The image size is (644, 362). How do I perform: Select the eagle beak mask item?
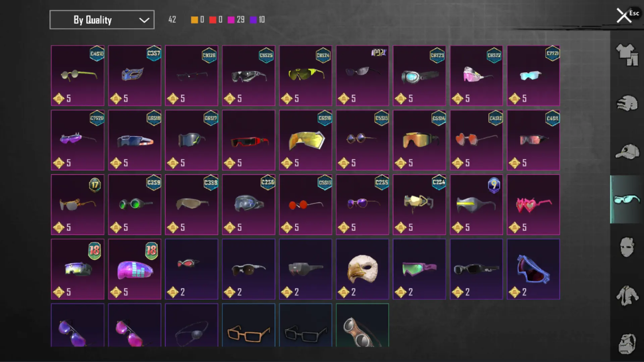[x=362, y=269]
